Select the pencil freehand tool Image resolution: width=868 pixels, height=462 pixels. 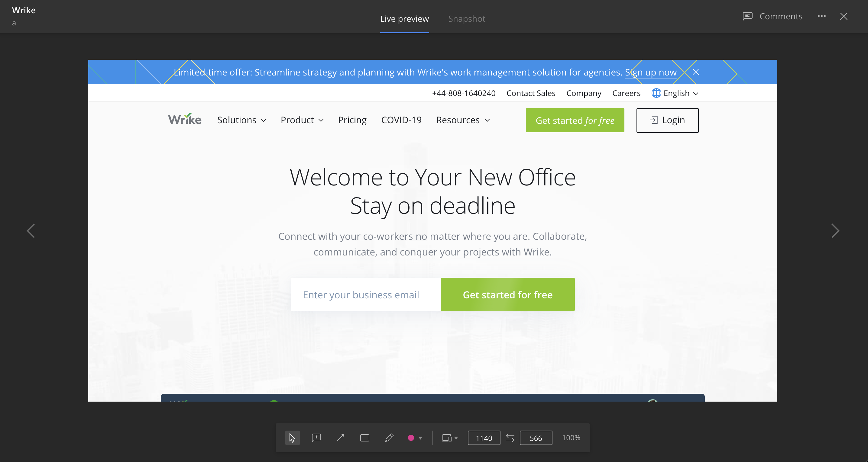click(x=389, y=438)
